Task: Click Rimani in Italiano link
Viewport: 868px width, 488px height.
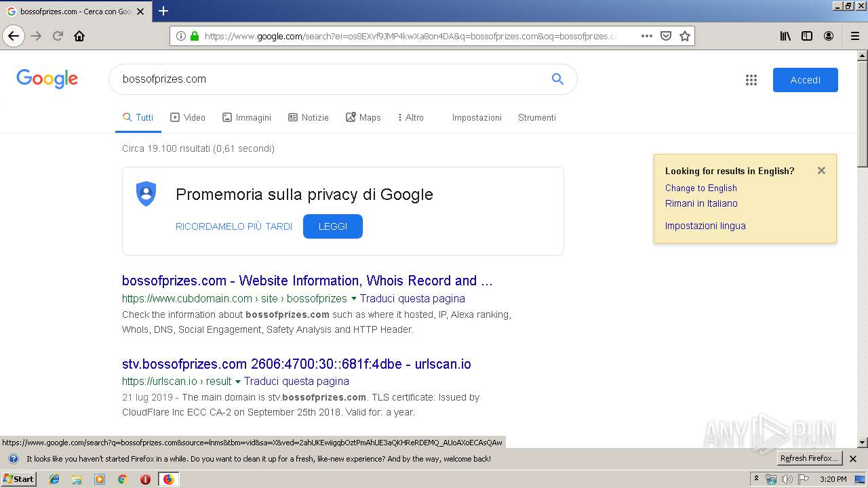Action: coord(701,203)
